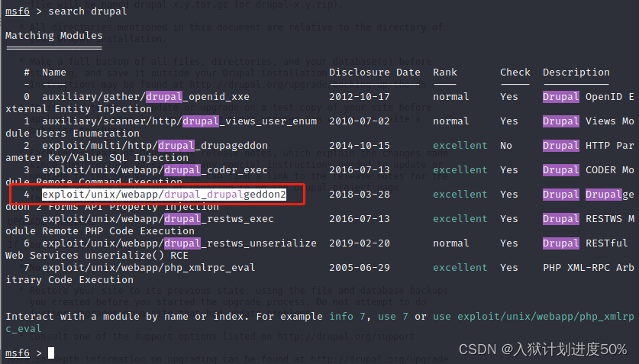The image size is (639, 364).
Task: Click the bottom msf6 prompt cursor
Action: pyautogui.click(x=51, y=353)
